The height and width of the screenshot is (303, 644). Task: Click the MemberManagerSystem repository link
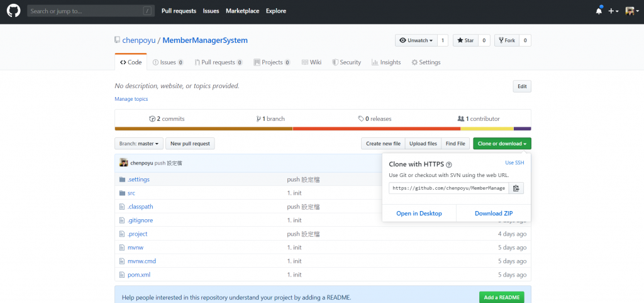pos(205,40)
